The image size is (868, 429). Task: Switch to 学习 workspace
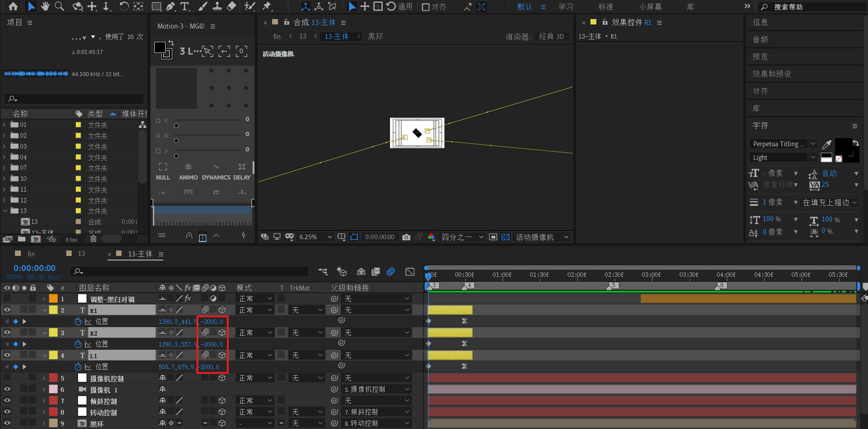tap(566, 7)
